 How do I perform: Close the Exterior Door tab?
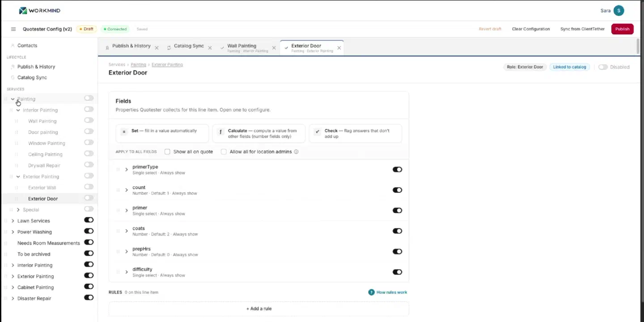339,47
